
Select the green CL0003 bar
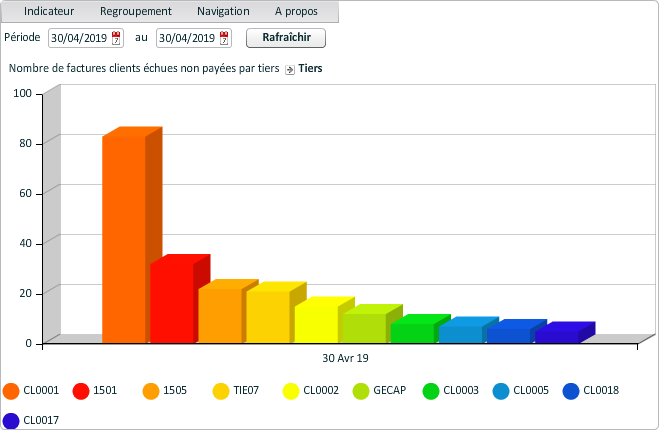click(x=413, y=333)
